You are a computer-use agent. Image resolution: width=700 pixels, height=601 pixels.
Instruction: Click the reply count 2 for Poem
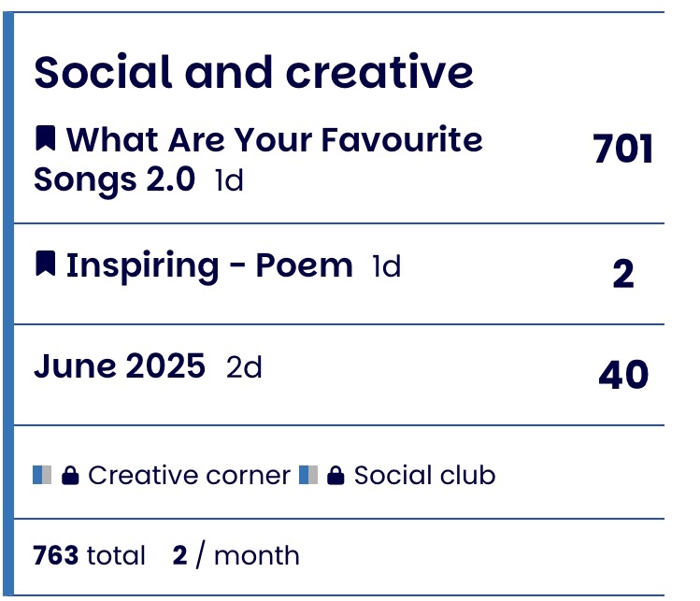[623, 274]
